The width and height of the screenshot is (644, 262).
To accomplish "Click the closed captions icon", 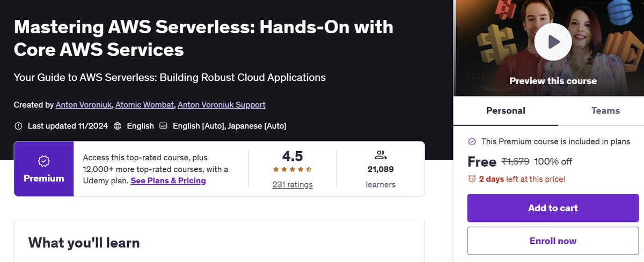I will [x=163, y=126].
